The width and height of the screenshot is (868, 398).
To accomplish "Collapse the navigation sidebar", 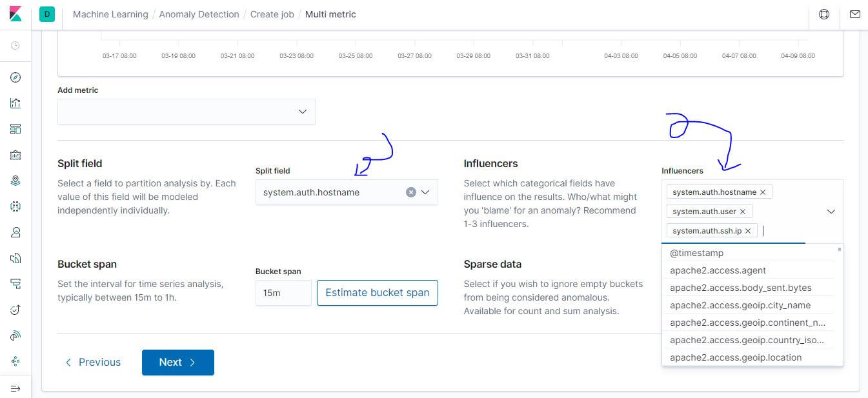I will click(x=15, y=389).
